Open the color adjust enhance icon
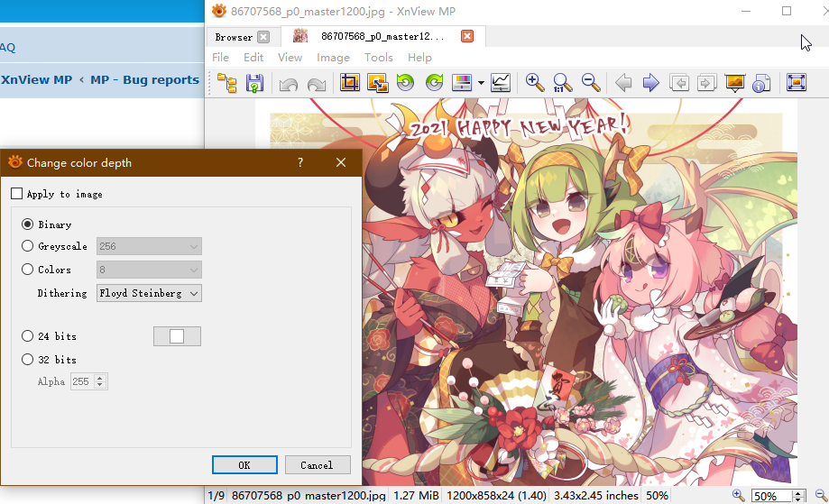This screenshot has width=829, height=504. pyautogui.click(x=462, y=82)
